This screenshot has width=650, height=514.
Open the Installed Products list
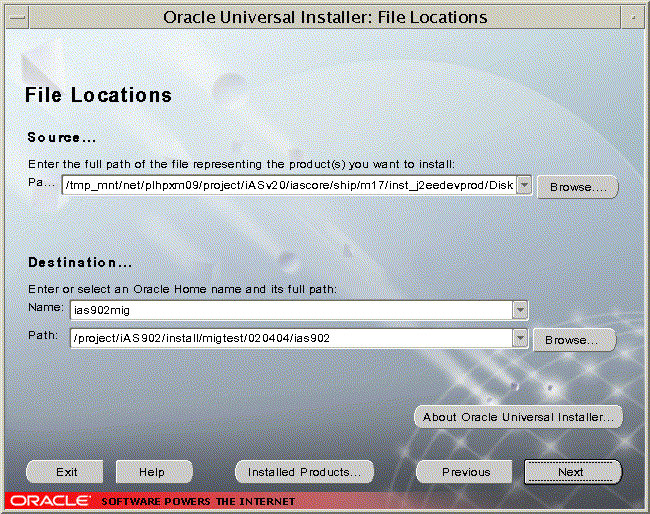304,472
